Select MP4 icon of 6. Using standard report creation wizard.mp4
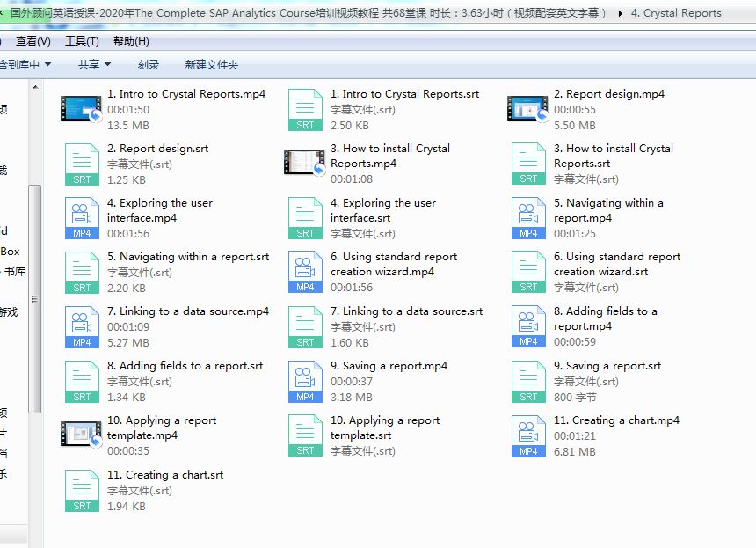This screenshot has height=548, width=756. coord(305,272)
